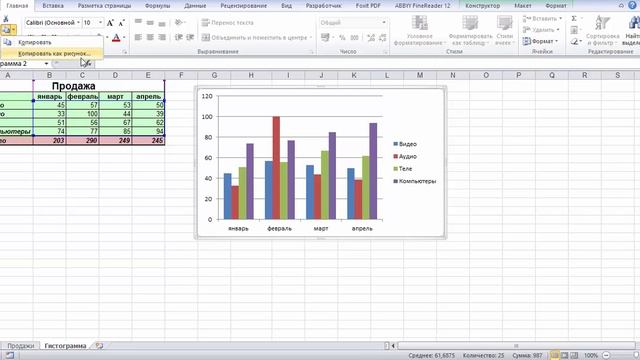Click the horizontal scrollbar thumb

(516, 346)
